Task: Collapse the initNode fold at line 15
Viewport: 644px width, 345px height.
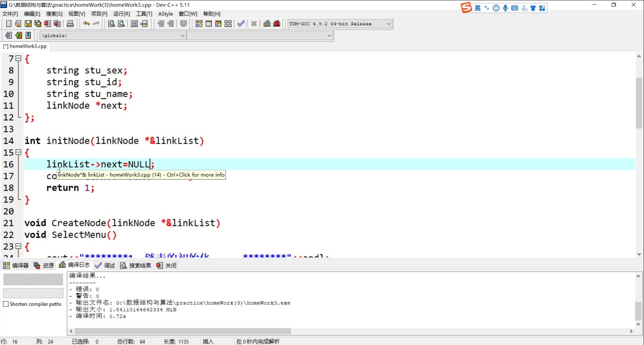Action: click(18, 152)
